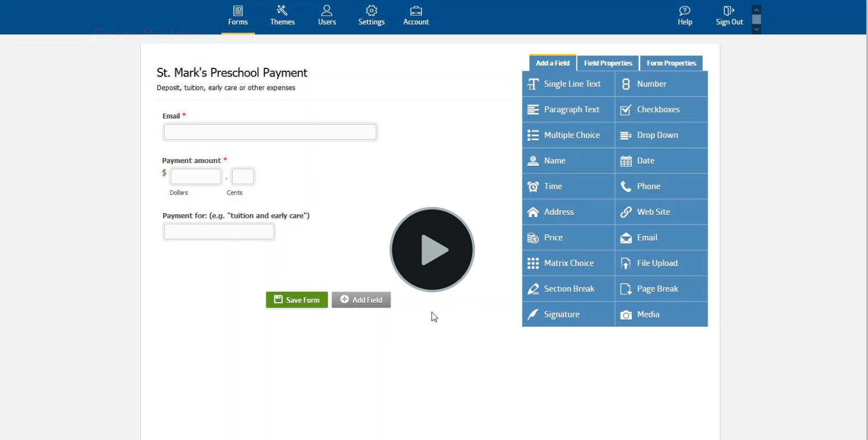Click the gray Add Field button
The width and height of the screenshot is (868, 440).
tap(361, 300)
